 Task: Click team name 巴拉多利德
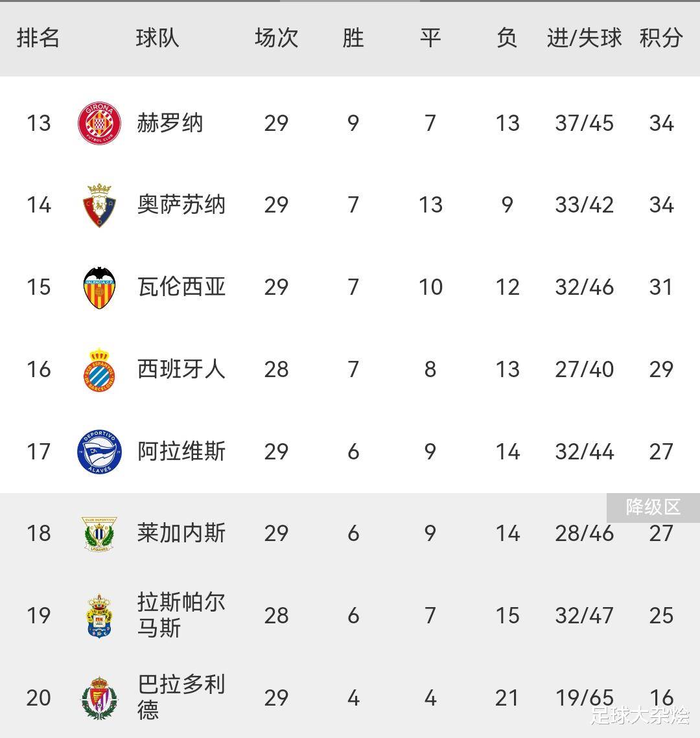pos(181,697)
